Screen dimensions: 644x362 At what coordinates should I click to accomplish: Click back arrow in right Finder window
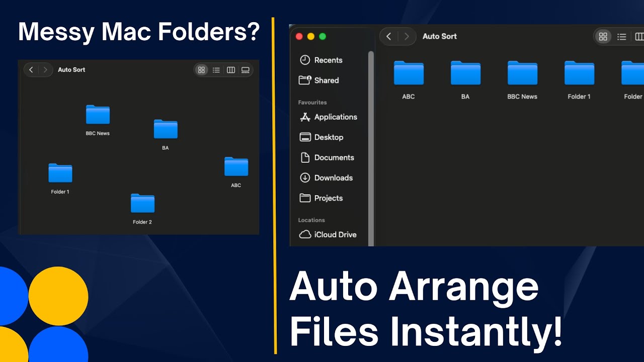(388, 36)
